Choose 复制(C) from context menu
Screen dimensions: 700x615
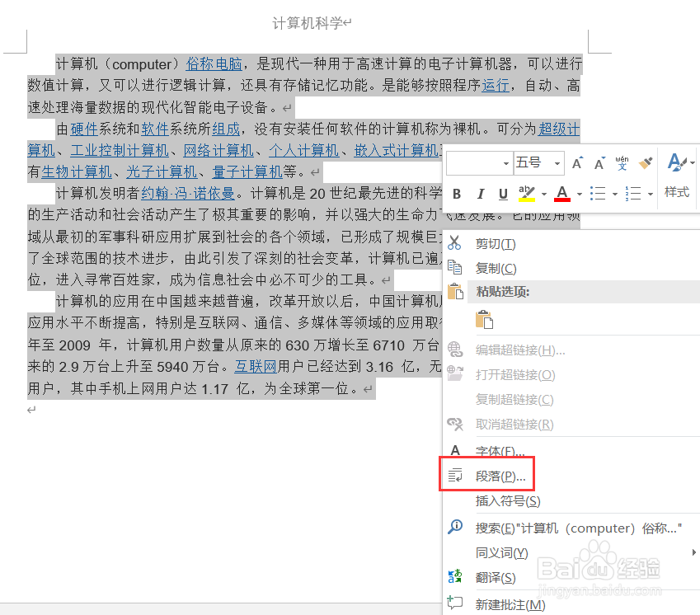(496, 268)
